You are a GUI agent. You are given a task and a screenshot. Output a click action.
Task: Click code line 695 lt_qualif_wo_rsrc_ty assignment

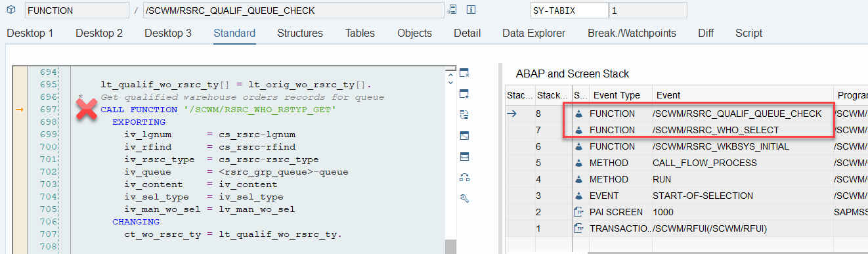coord(236,85)
